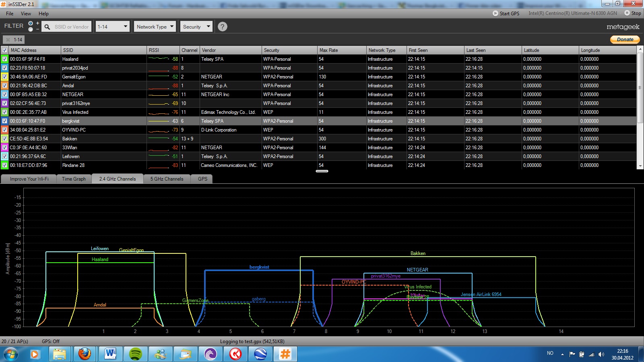
Task: Select the Leifowen row in network list
Action: [x=318, y=156]
